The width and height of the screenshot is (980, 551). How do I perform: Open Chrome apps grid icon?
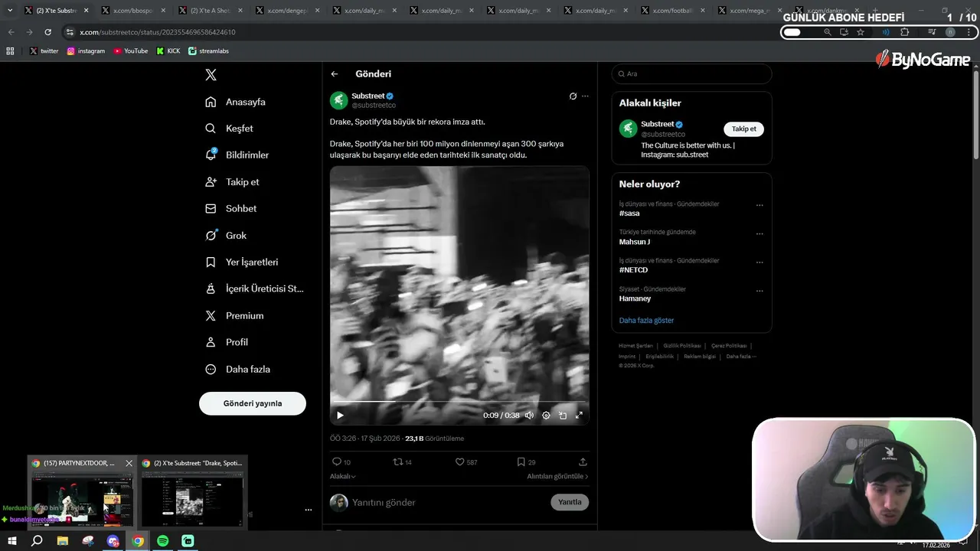[10, 51]
